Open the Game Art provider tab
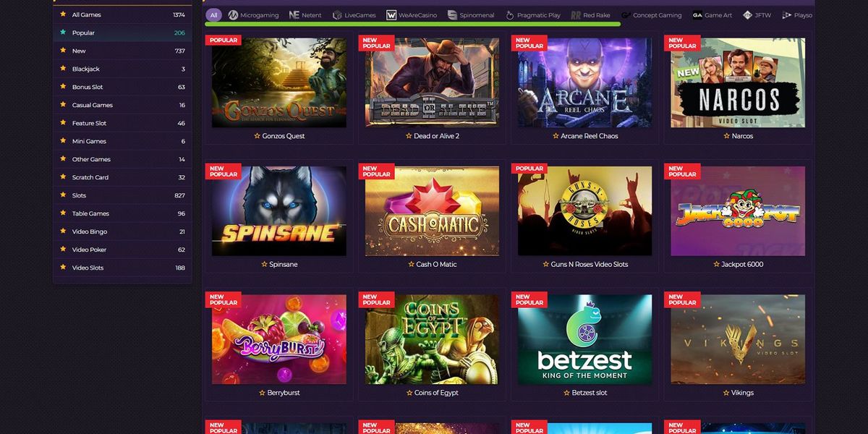This screenshot has width=868, height=434. pyautogui.click(x=712, y=15)
